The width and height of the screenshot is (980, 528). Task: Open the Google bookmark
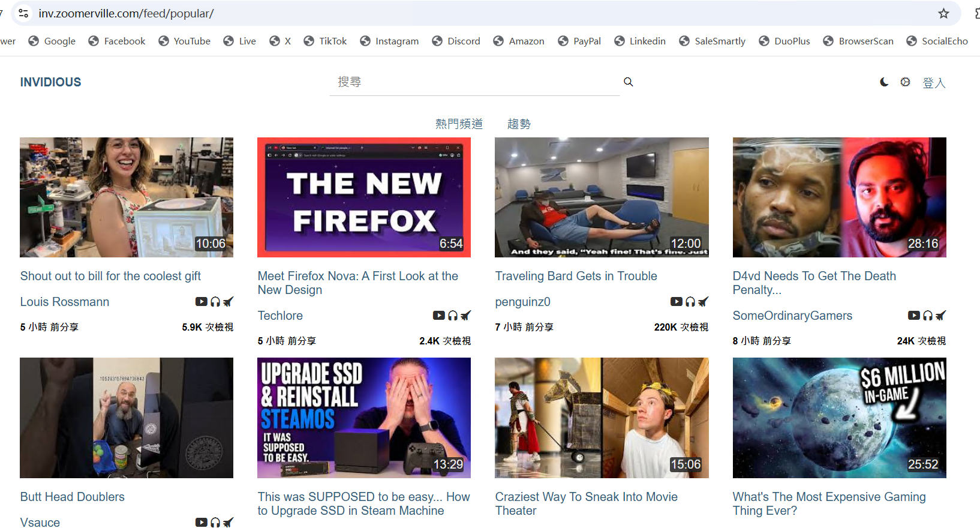(x=52, y=41)
